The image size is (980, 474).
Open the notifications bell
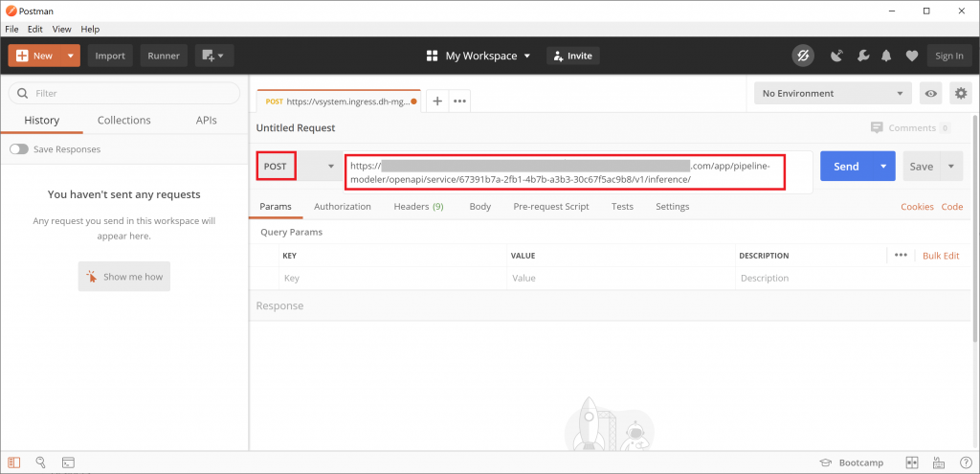[x=886, y=56]
